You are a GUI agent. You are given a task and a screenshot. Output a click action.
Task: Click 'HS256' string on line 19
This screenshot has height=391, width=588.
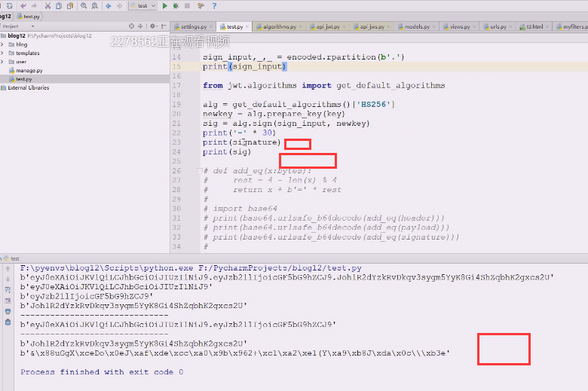(372, 104)
